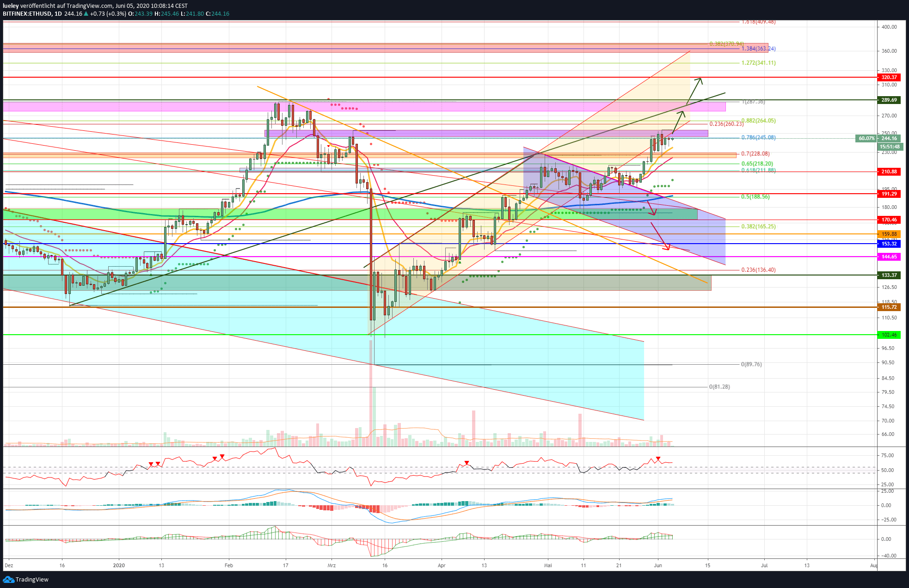This screenshot has height=588, width=909.
Task: Click the 0.382(165.25) Fibonacci label
Action: coord(758,227)
